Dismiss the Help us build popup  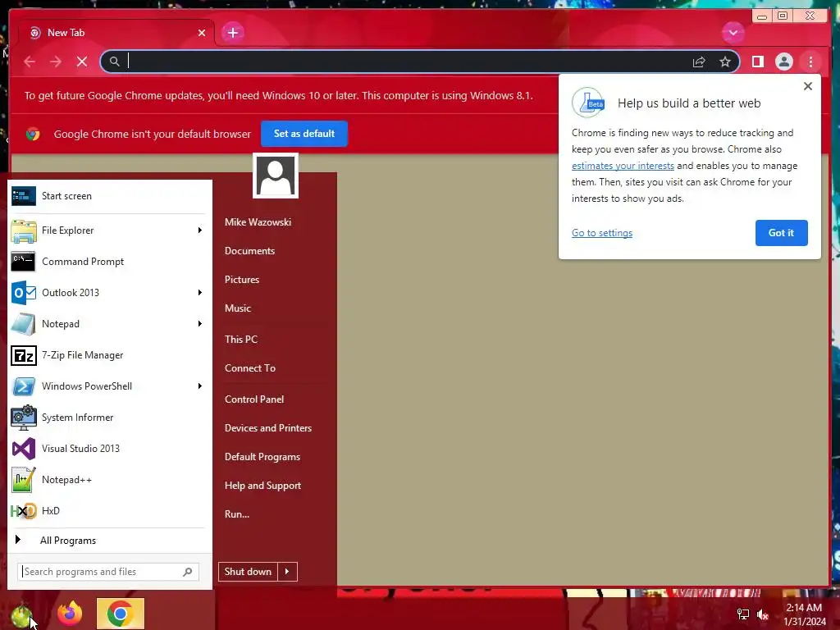point(808,86)
